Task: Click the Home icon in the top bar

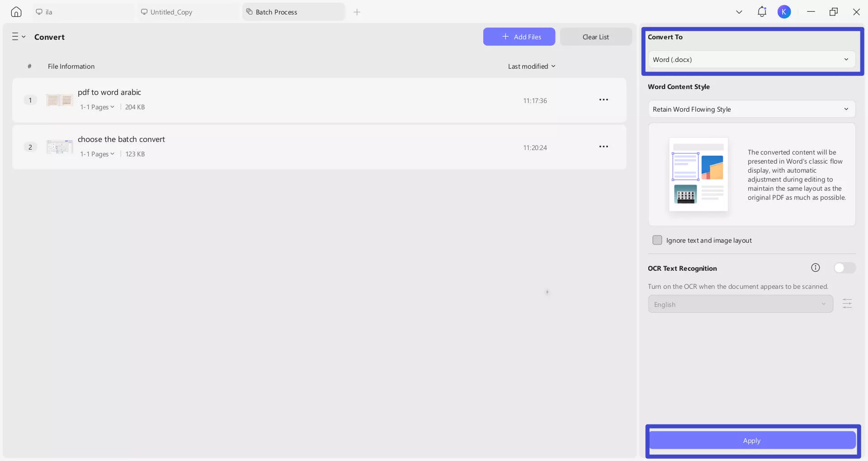Action: coord(16,12)
